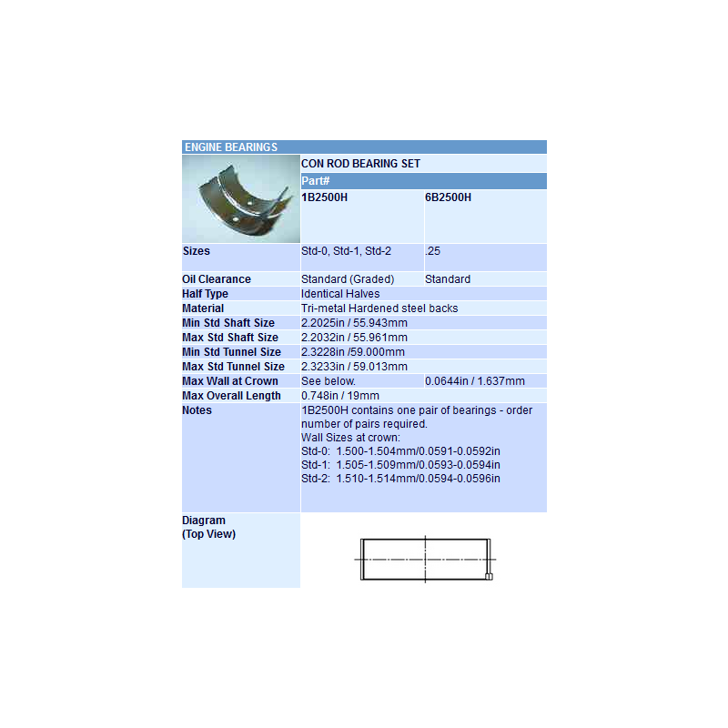Click the 0.0644in / 1.637mm wall value
This screenshot has height=728, width=728.
(475, 381)
